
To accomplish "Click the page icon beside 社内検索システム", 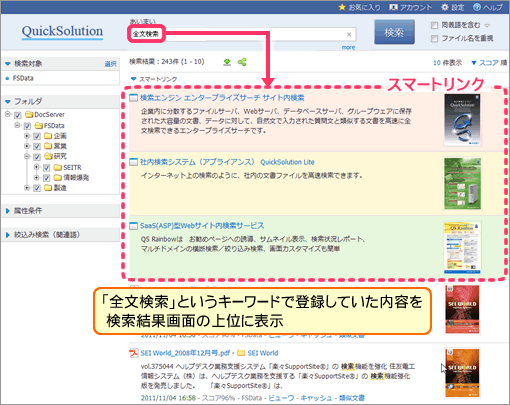I will tap(133, 162).
